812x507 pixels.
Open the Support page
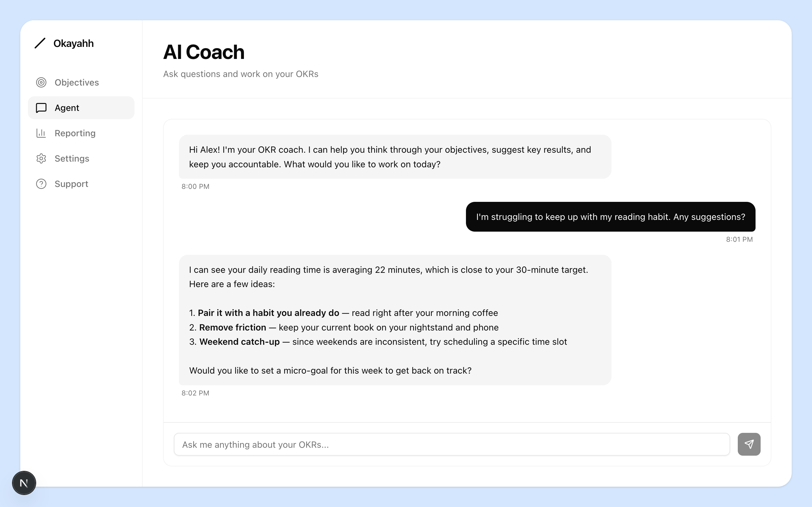(71, 184)
